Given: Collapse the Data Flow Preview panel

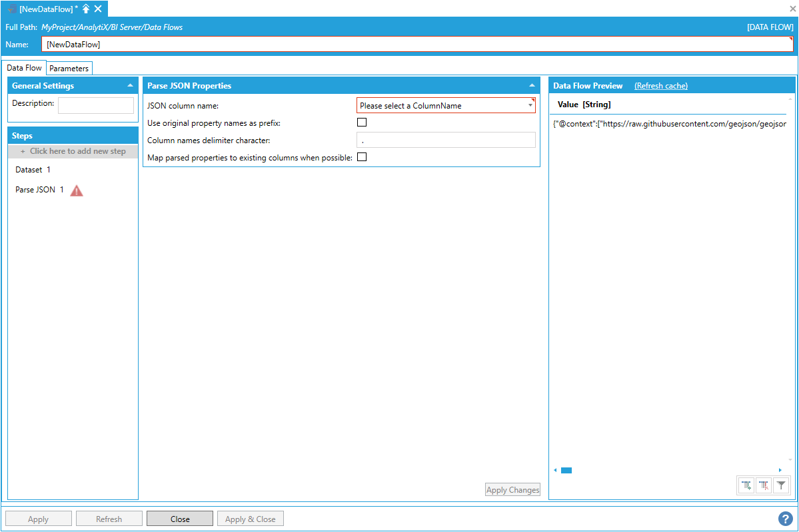Looking at the screenshot, I should [x=787, y=86].
